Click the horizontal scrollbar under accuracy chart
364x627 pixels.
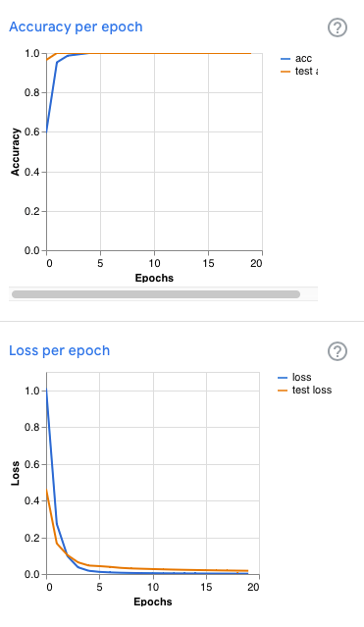pyautogui.click(x=156, y=294)
